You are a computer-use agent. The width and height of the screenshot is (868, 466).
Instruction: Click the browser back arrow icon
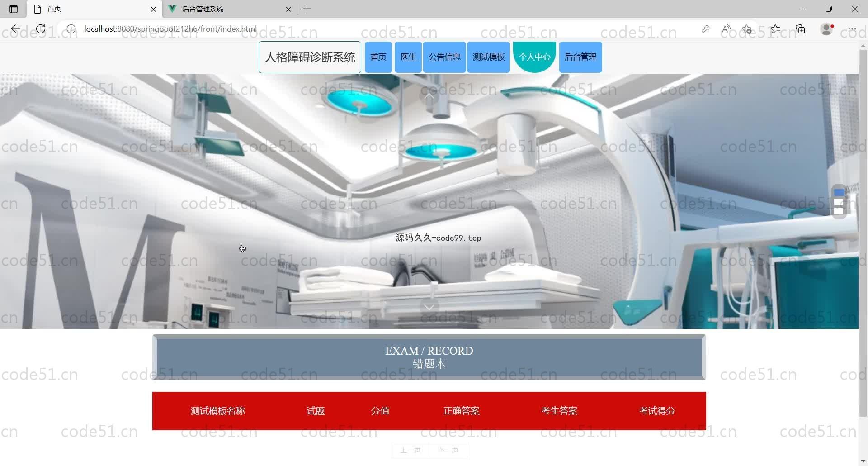16,29
